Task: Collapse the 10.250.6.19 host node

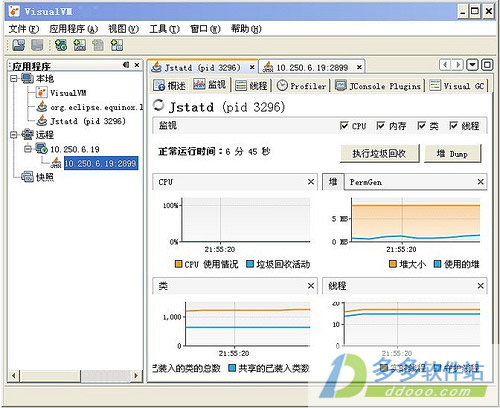Action: click(28, 149)
